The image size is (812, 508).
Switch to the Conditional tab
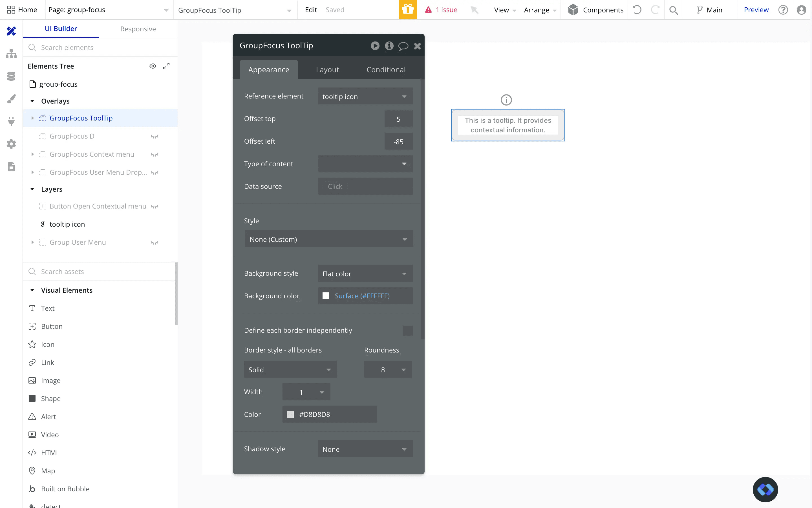tap(386, 69)
